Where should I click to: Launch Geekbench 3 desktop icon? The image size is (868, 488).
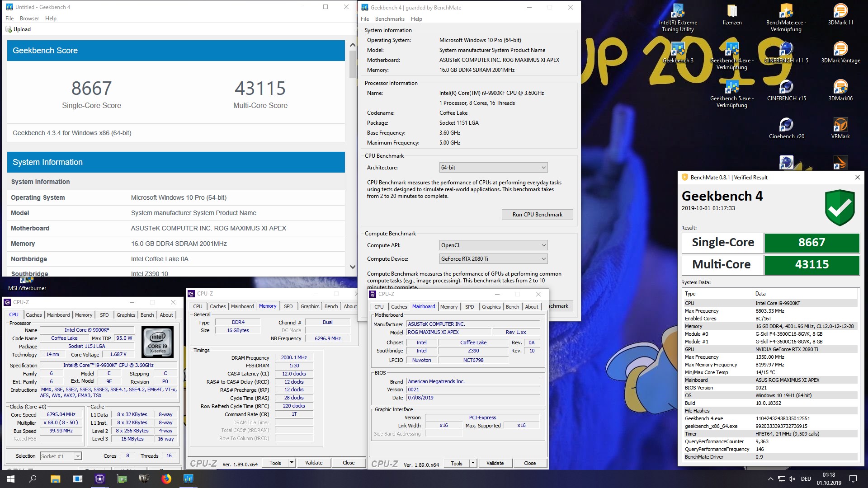click(678, 52)
